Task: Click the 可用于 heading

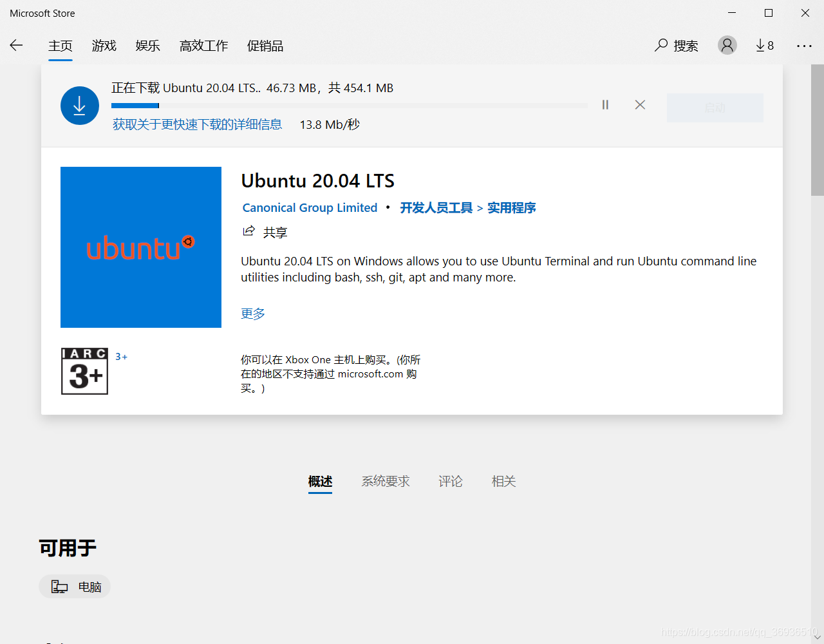Action: (68, 548)
